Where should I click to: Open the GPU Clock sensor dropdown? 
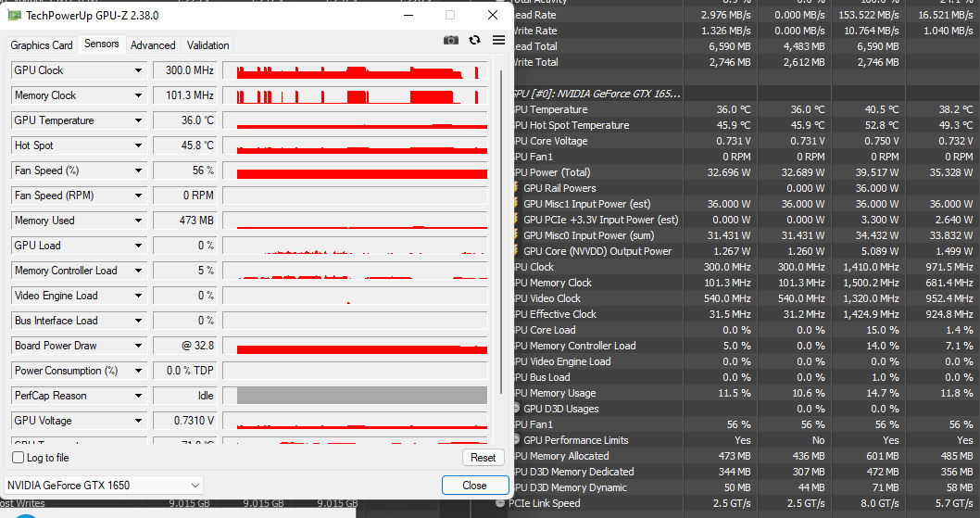click(138, 70)
